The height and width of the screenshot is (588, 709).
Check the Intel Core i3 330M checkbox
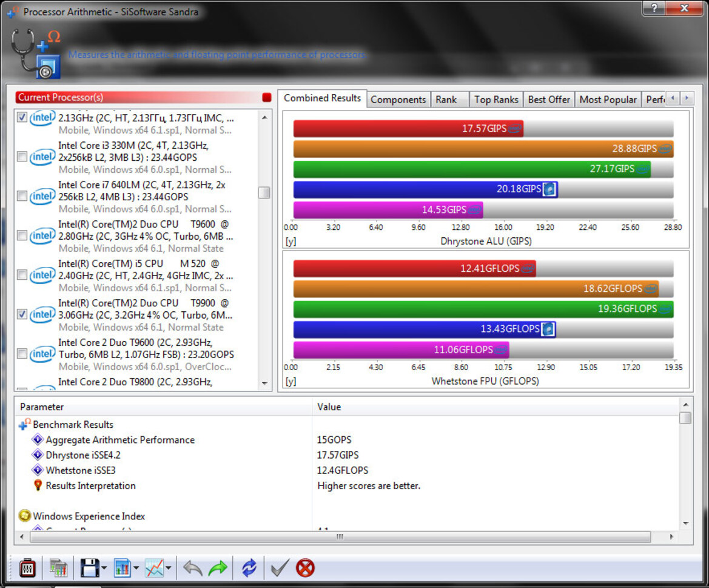coord(22,157)
